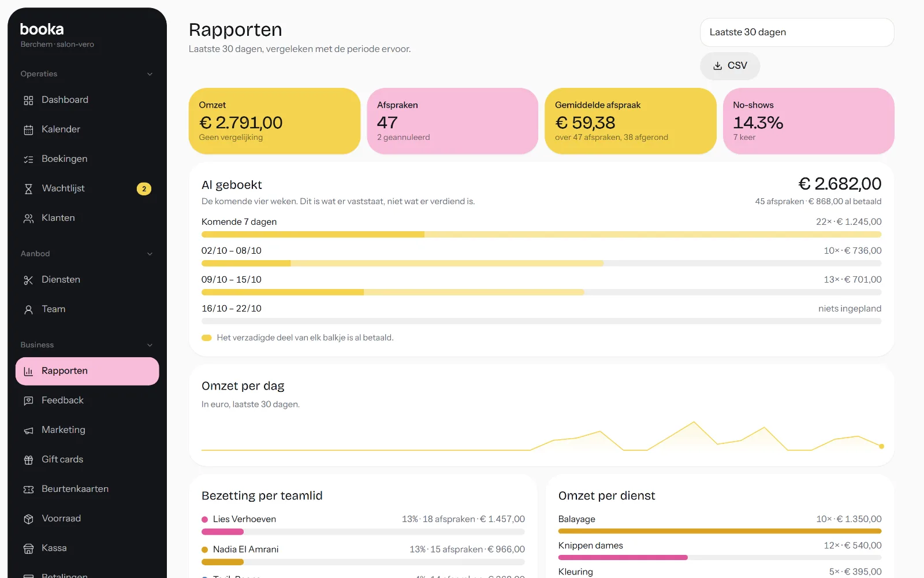Click the 'Berchem · salon-vero' location text
The height and width of the screenshot is (578, 924).
[57, 45]
